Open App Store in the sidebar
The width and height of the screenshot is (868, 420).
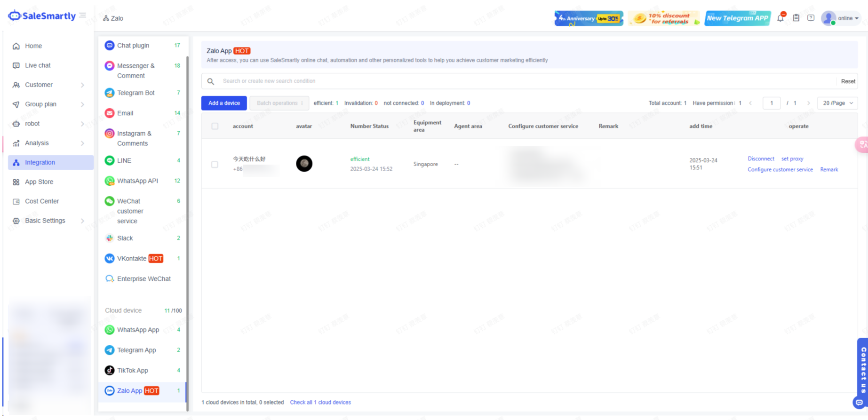(x=39, y=182)
